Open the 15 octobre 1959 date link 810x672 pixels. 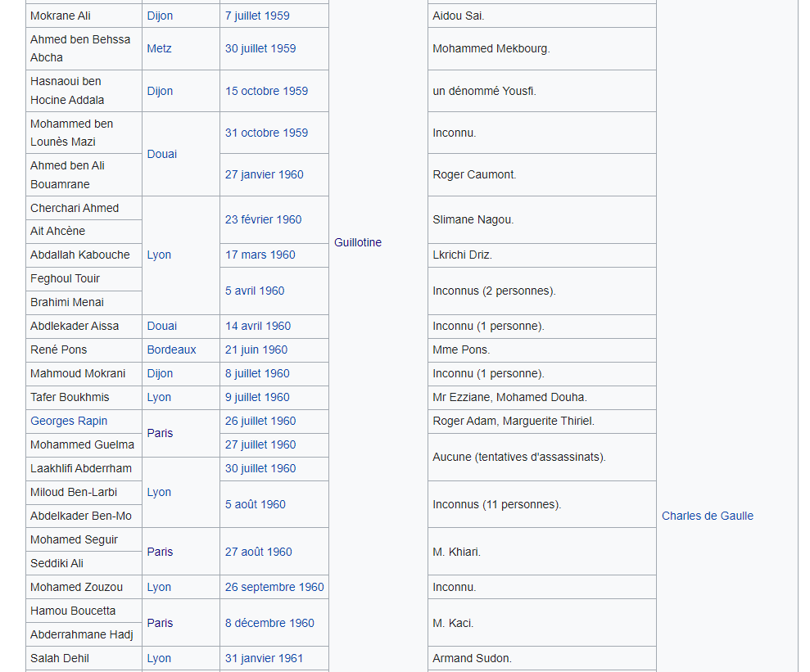click(266, 91)
